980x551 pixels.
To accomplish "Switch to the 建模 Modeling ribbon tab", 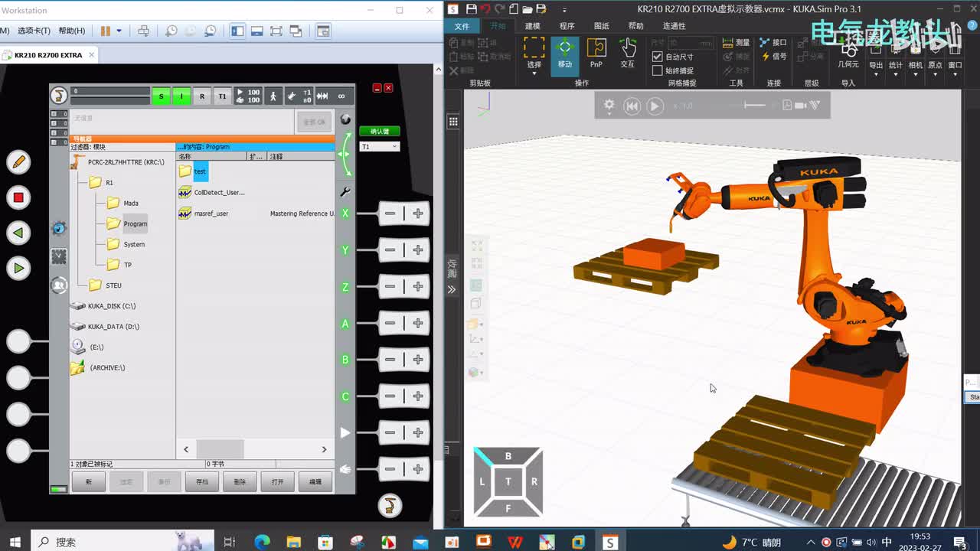I will pos(532,26).
